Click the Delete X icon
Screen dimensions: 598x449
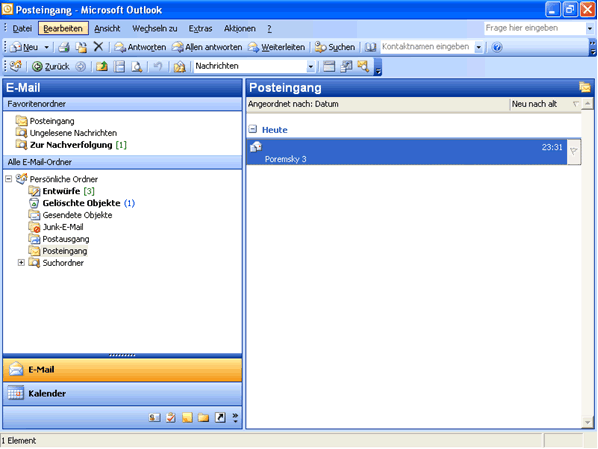pos(98,47)
